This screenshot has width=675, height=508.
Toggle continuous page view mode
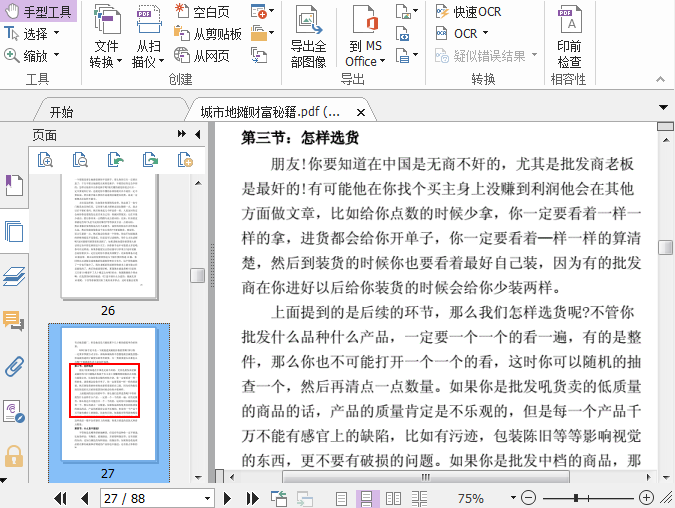[x=367, y=499]
